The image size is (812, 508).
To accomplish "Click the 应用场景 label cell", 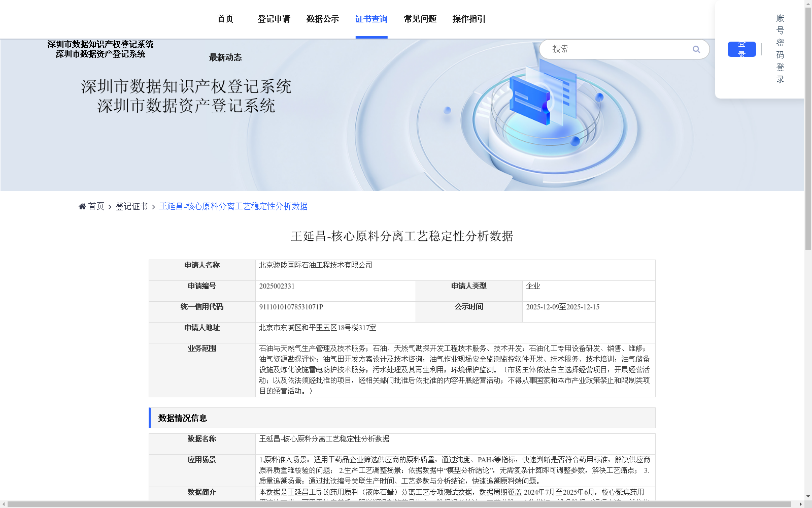I will (202, 470).
